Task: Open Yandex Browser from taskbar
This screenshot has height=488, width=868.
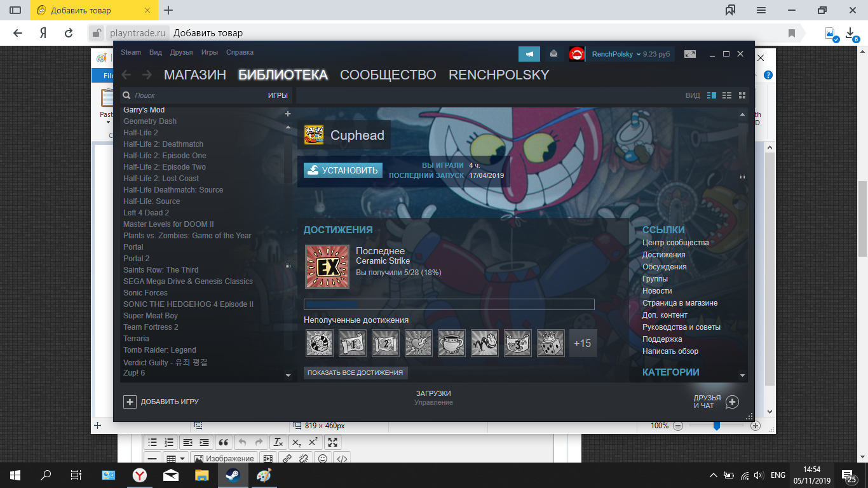Action: 139,475
